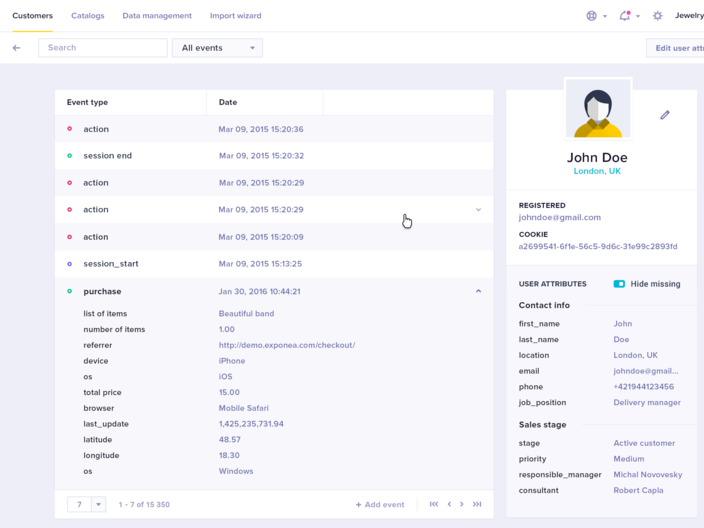Click the Add event button

380,504
